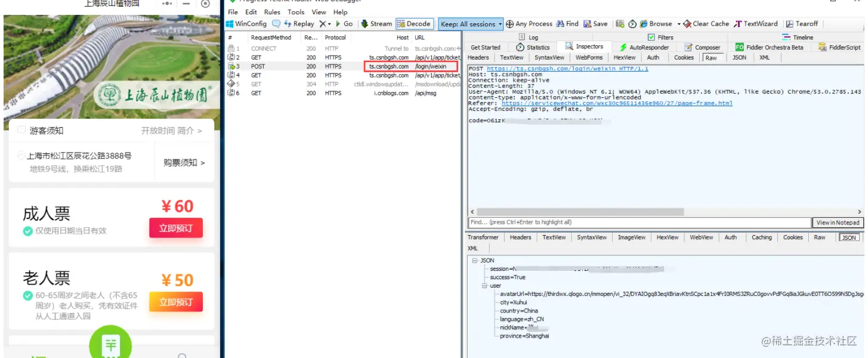
Task: Click the JS icon of session 2
Action: [230, 57]
